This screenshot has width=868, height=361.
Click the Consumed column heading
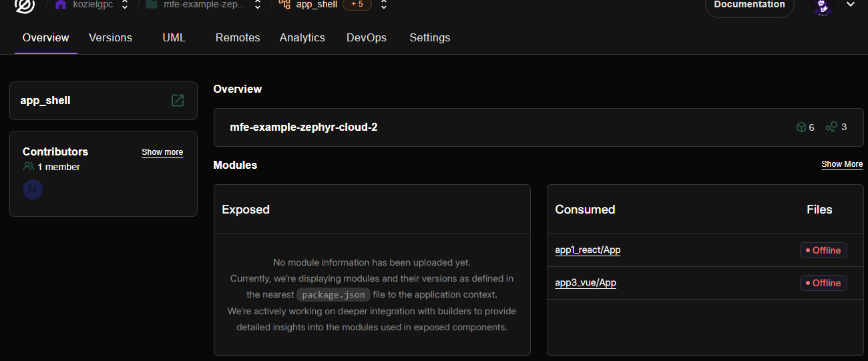click(x=585, y=210)
